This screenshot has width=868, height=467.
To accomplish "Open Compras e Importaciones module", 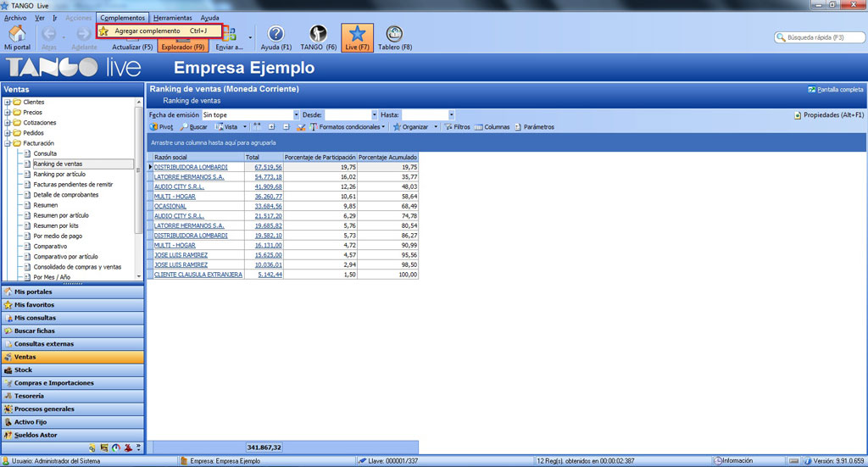I will (73, 383).
